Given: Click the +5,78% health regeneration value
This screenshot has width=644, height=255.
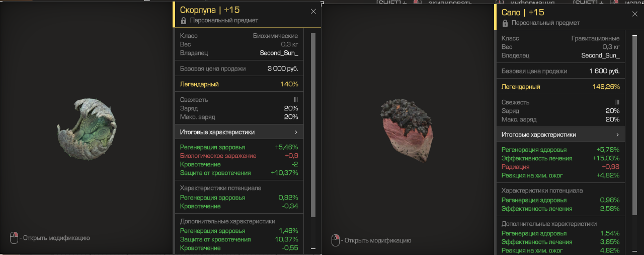Looking at the screenshot, I should click(608, 150).
